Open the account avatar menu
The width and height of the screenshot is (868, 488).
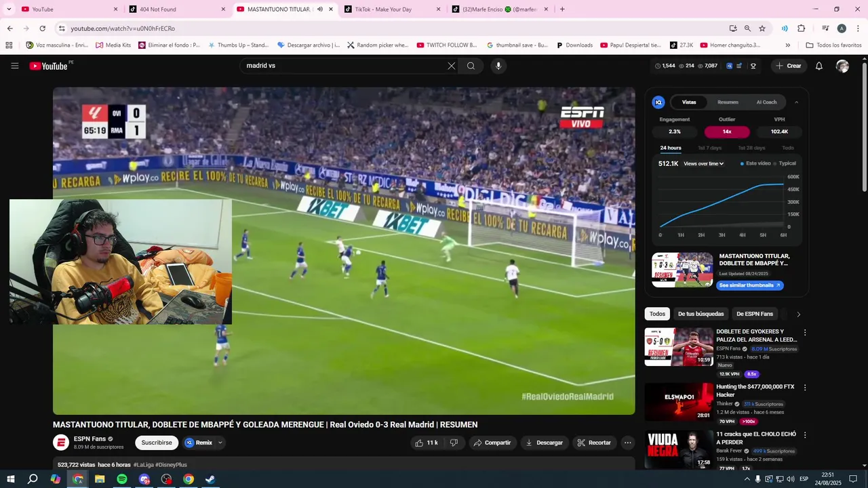click(x=842, y=66)
